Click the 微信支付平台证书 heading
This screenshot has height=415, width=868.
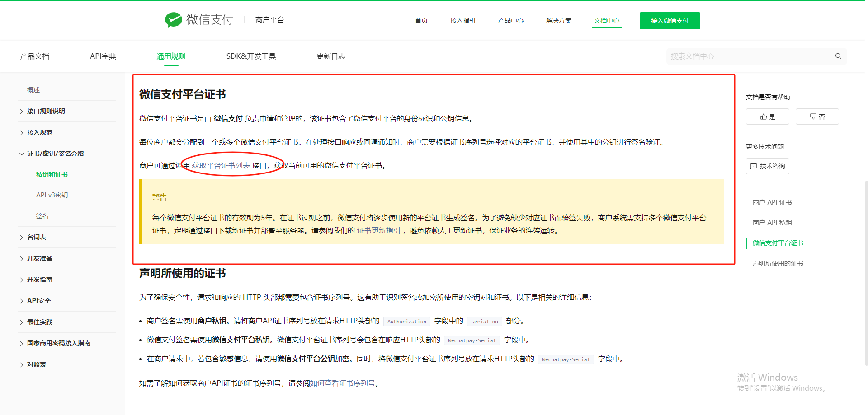(183, 94)
